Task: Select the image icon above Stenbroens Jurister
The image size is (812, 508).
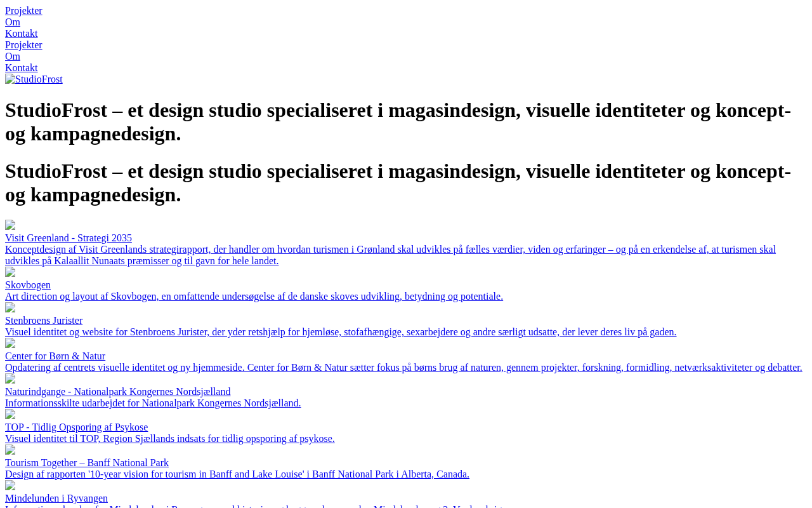Action: coord(10,308)
